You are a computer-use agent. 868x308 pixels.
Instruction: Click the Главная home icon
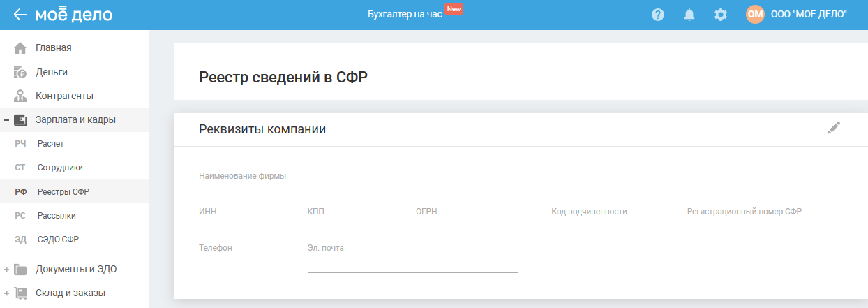[20, 48]
